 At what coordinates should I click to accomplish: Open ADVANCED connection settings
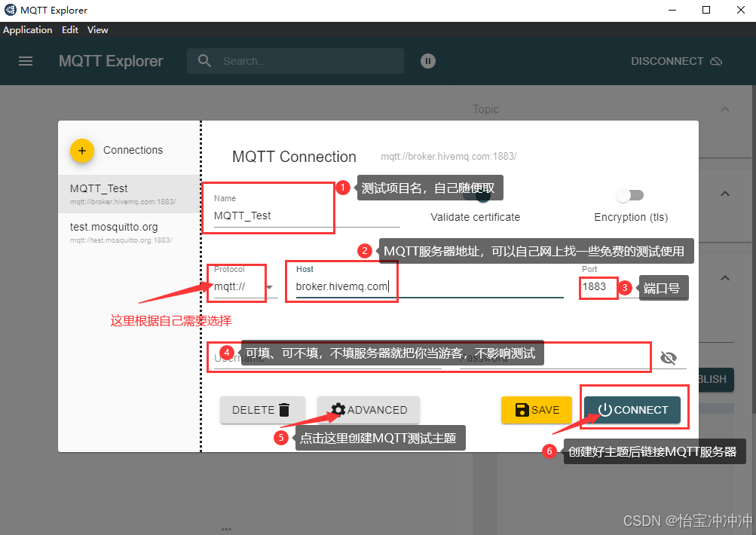pyautogui.click(x=369, y=410)
